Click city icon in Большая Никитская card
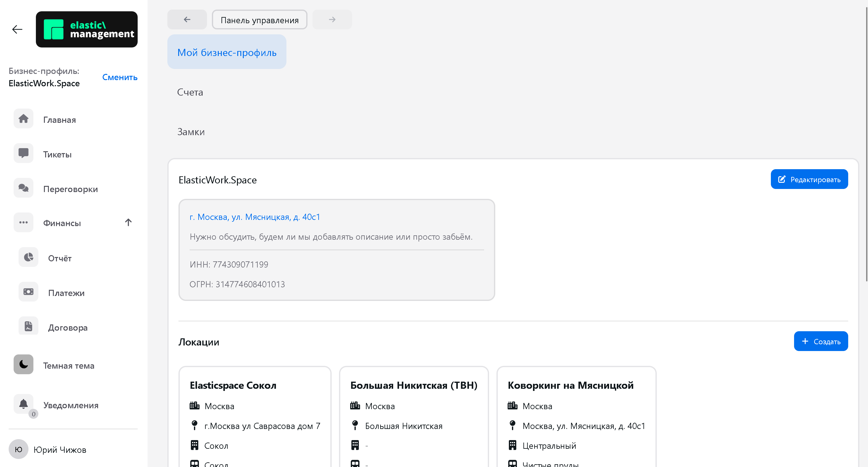Viewport: 868px width, 467px height. pos(355,406)
